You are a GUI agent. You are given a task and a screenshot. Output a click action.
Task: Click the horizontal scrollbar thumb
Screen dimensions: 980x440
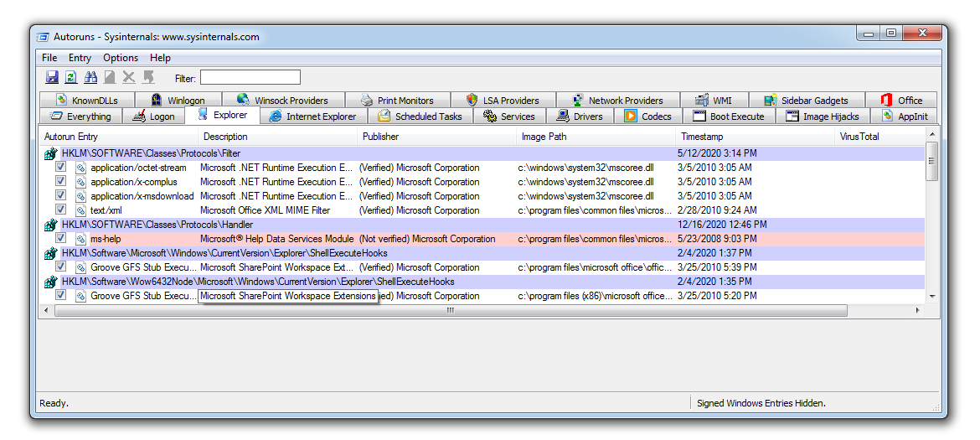pyautogui.click(x=451, y=311)
